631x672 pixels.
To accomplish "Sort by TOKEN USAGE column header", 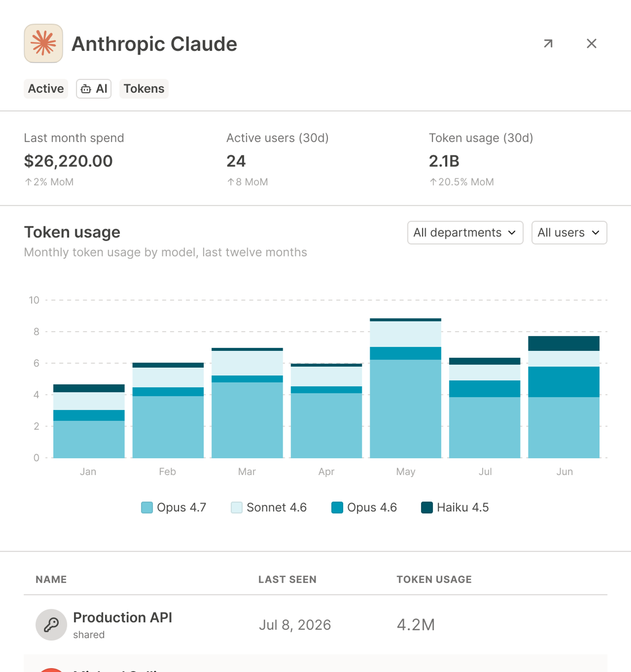I will (x=434, y=579).
